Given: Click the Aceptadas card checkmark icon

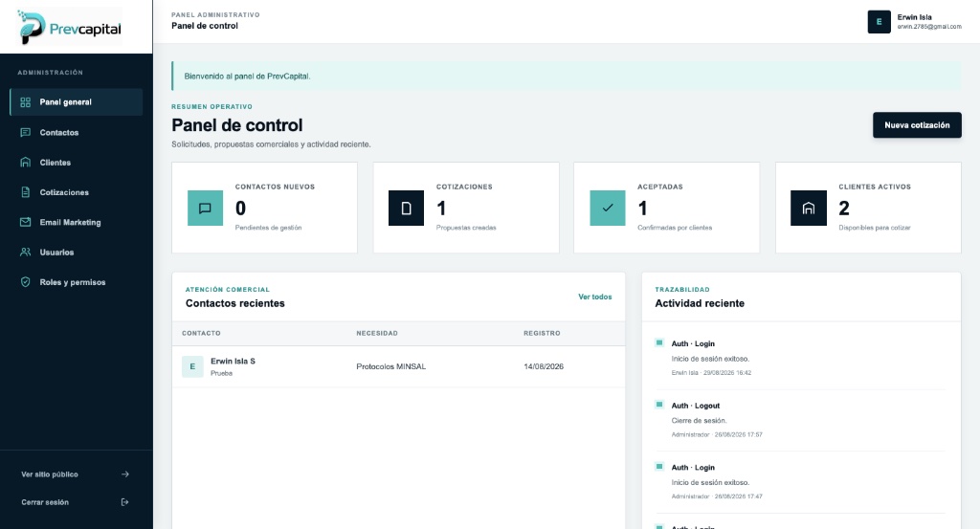Looking at the screenshot, I should [608, 208].
